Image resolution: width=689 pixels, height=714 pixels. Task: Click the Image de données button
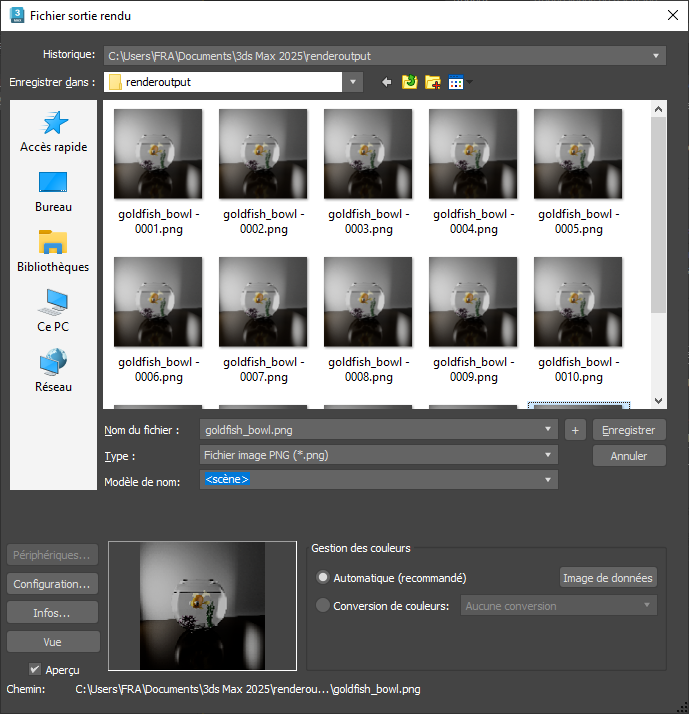point(607,577)
